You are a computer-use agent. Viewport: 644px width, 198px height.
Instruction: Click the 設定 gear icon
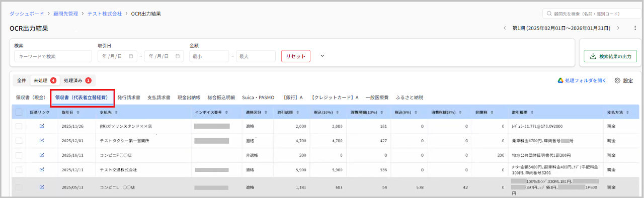[x=618, y=80]
